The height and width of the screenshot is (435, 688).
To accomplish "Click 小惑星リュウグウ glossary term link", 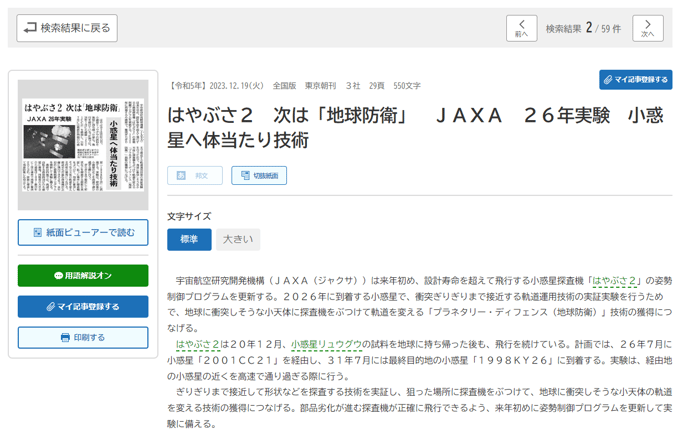I will tap(326, 345).
